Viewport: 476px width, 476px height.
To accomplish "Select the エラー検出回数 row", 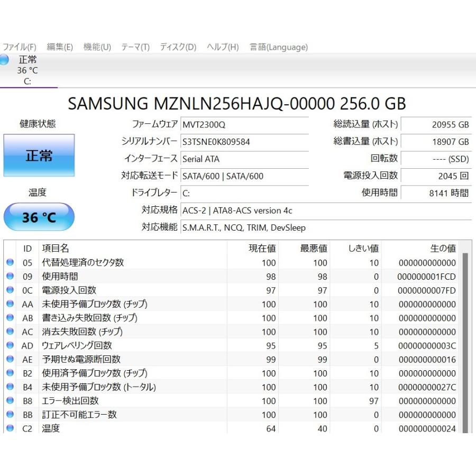I will pyautogui.click(x=232, y=401).
